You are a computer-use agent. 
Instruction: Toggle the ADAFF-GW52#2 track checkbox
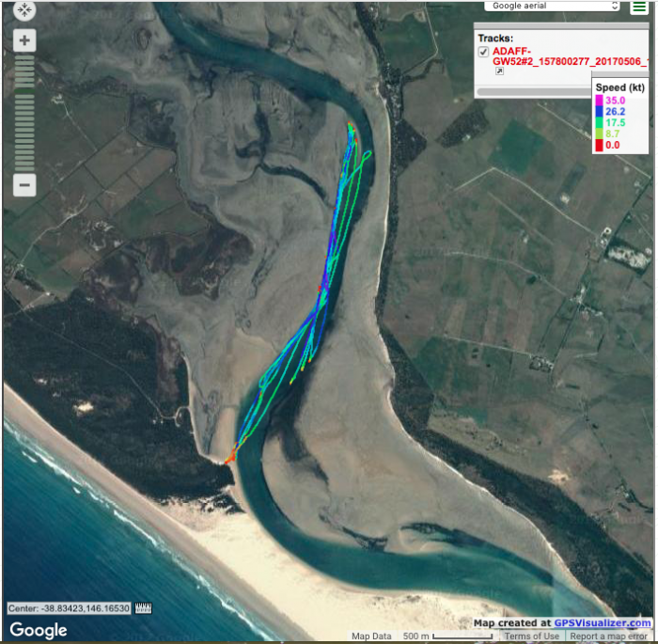[x=483, y=52]
